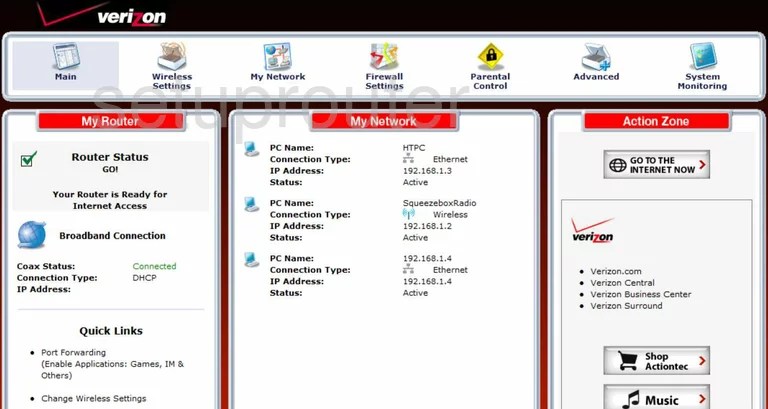The height and width of the screenshot is (409, 768).
Task: Click the My Router panel header
Action: pos(110,121)
